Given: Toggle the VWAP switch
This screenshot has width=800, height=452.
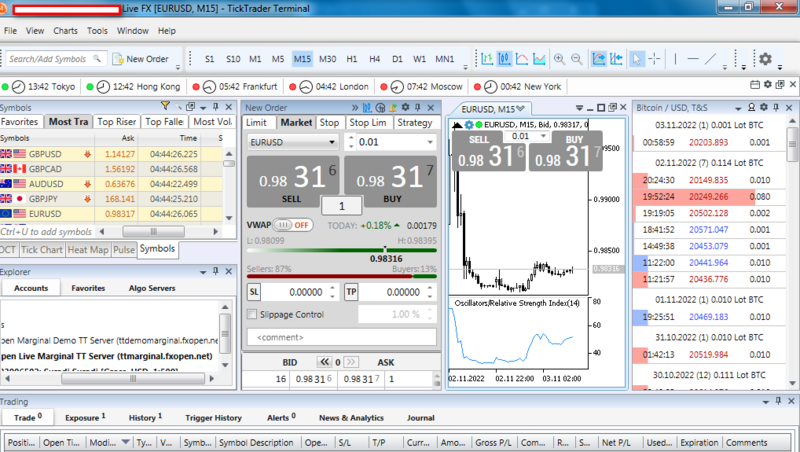Looking at the screenshot, I should (x=292, y=225).
